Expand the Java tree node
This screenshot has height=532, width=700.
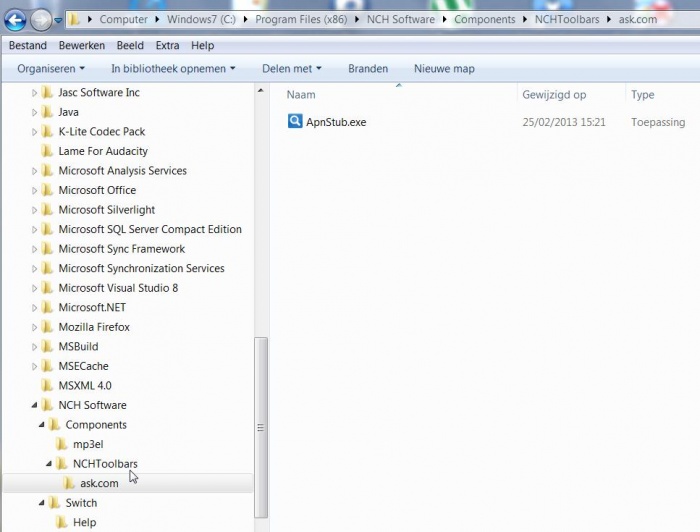point(34,112)
